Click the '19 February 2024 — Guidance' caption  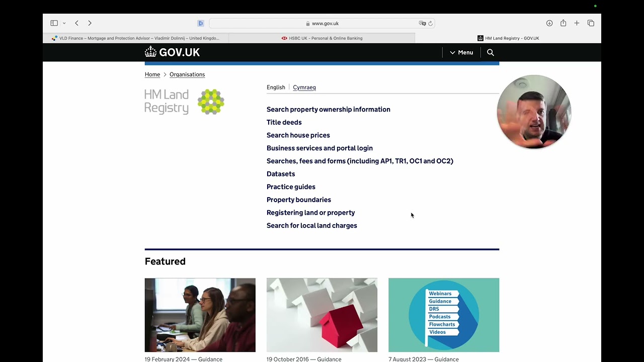tap(184, 359)
